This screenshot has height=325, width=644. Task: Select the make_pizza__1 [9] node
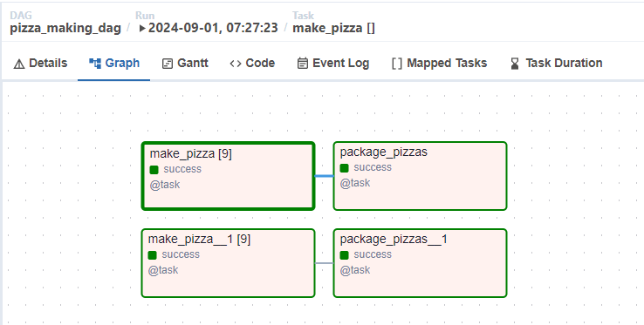click(x=228, y=263)
